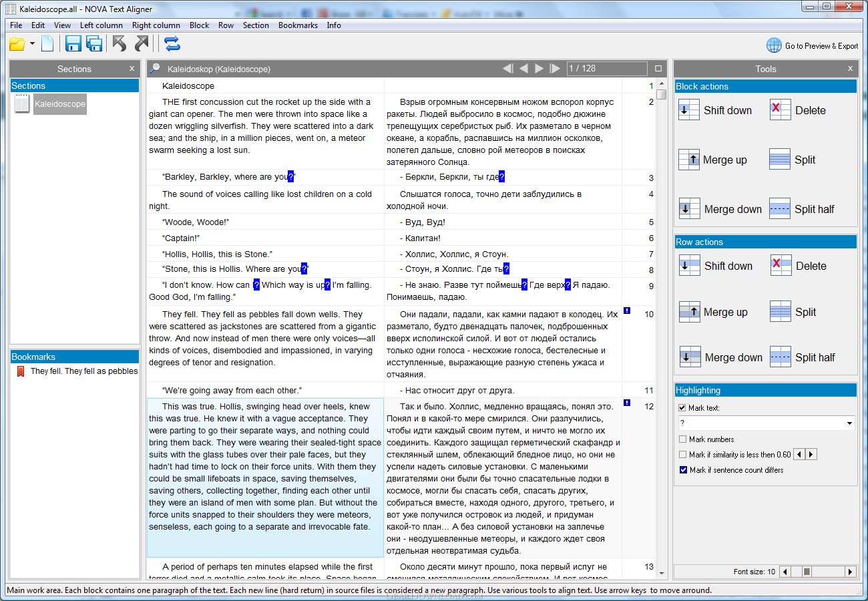The height and width of the screenshot is (601, 868).
Task: Jump to last page navigation arrow
Action: coord(555,68)
